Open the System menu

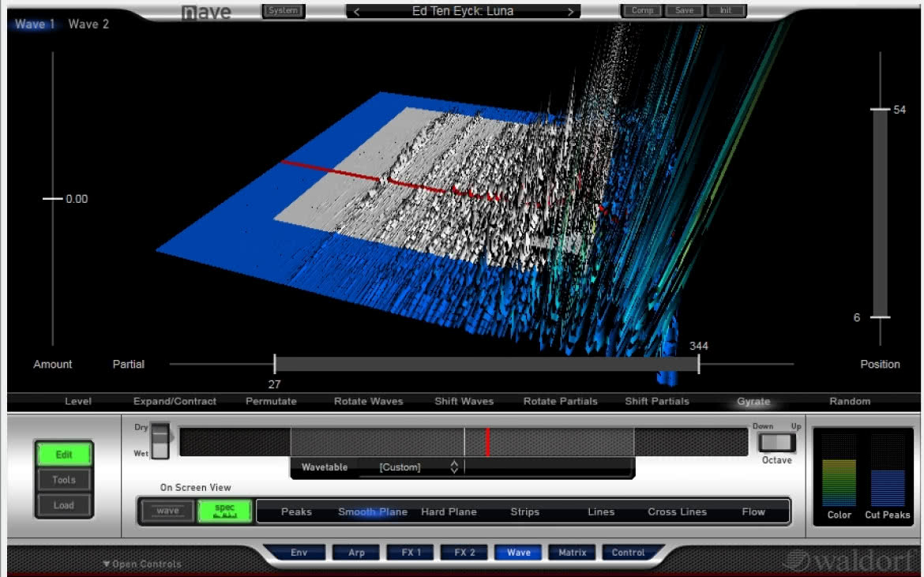[x=283, y=10]
